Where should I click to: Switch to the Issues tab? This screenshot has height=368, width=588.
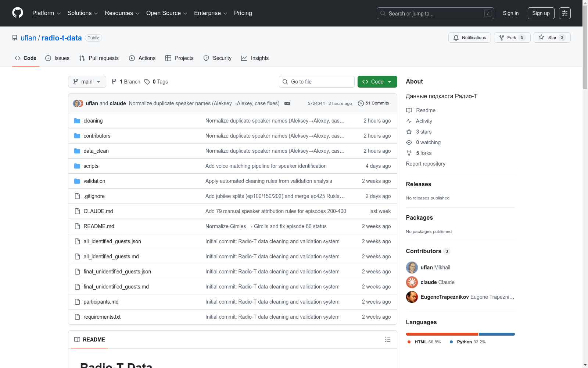tap(57, 58)
